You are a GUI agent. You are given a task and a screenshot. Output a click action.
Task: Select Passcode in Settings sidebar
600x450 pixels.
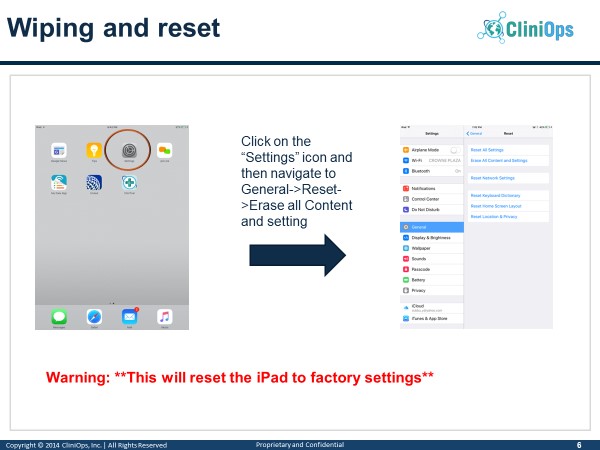[x=432, y=269]
